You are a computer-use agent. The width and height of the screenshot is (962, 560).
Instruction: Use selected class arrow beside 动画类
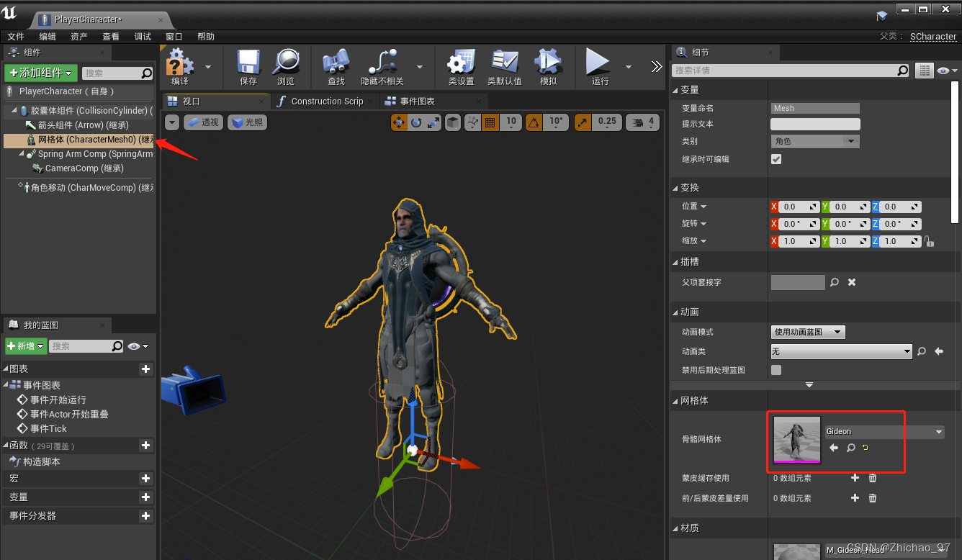(x=938, y=351)
